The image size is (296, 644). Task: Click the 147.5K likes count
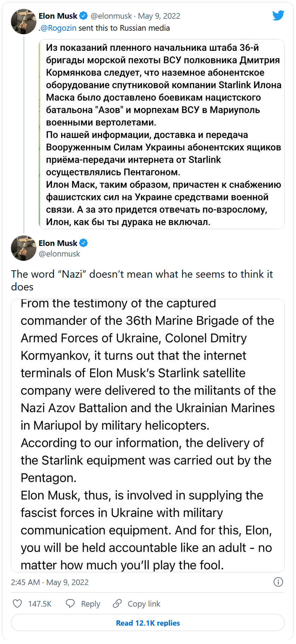point(40,604)
